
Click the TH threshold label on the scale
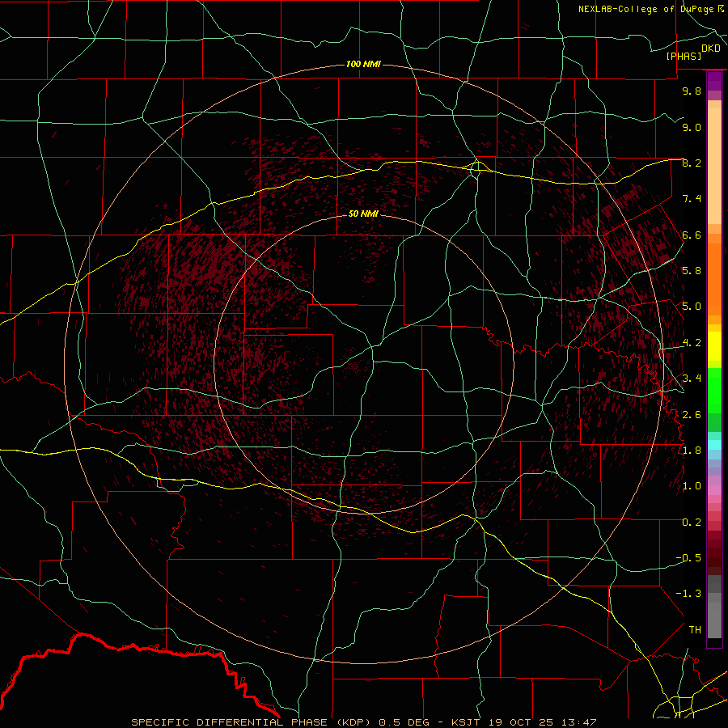tap(695, 630)
